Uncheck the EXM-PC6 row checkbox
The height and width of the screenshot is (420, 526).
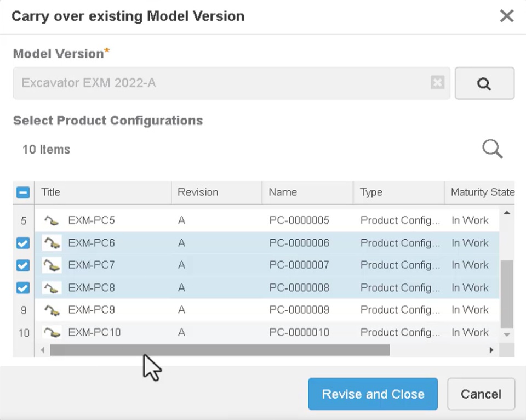pyautogui.click(x=23, y=243)
